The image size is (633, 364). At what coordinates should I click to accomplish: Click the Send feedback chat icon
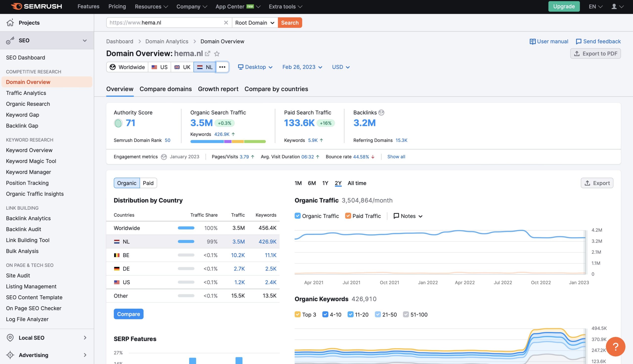point(579,41)
